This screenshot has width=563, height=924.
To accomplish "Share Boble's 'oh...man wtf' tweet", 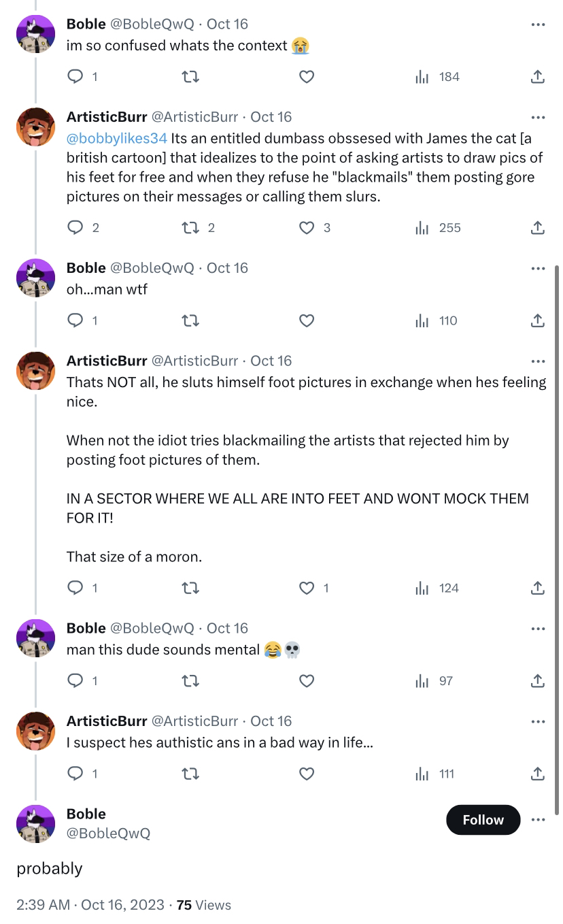I will point(537,320).
